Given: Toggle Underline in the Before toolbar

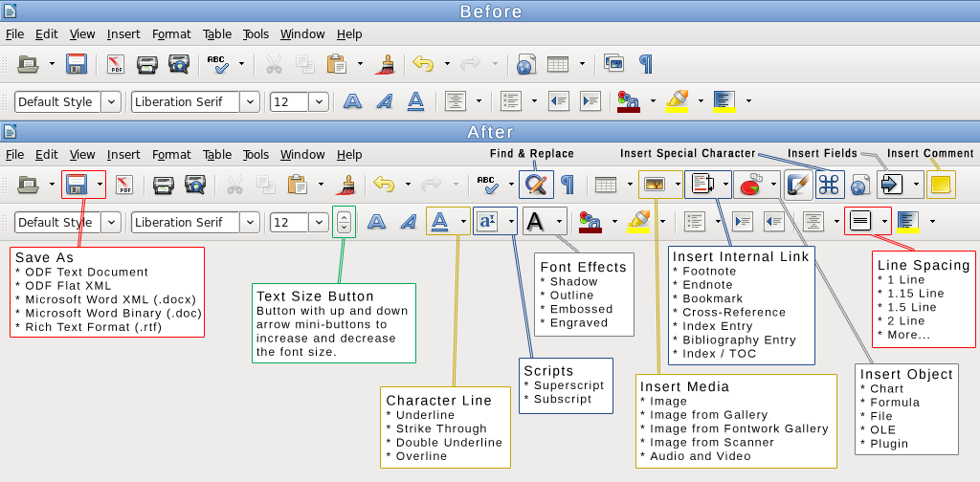Looking at the screenshot, I should (415, 101).
